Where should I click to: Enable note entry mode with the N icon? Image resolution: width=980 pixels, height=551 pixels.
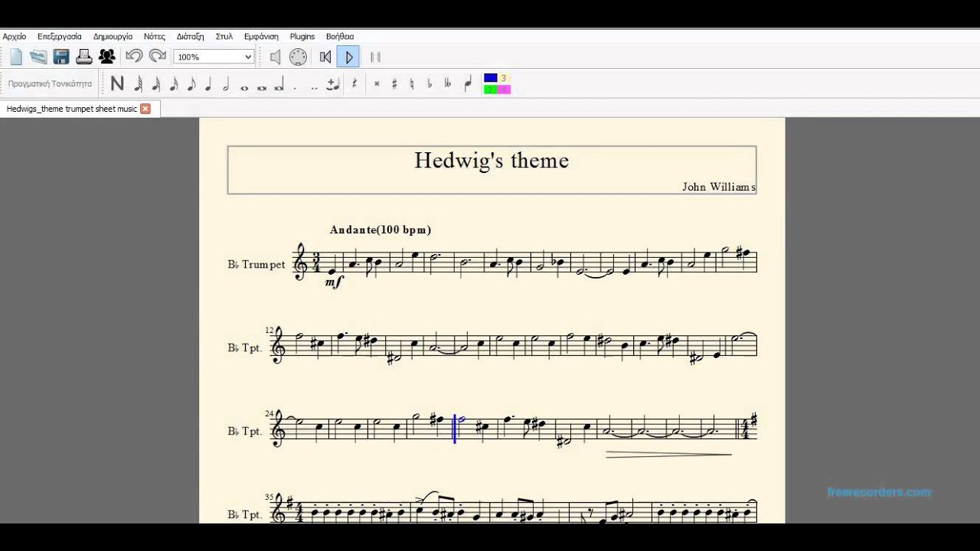(x=117, y=84)
